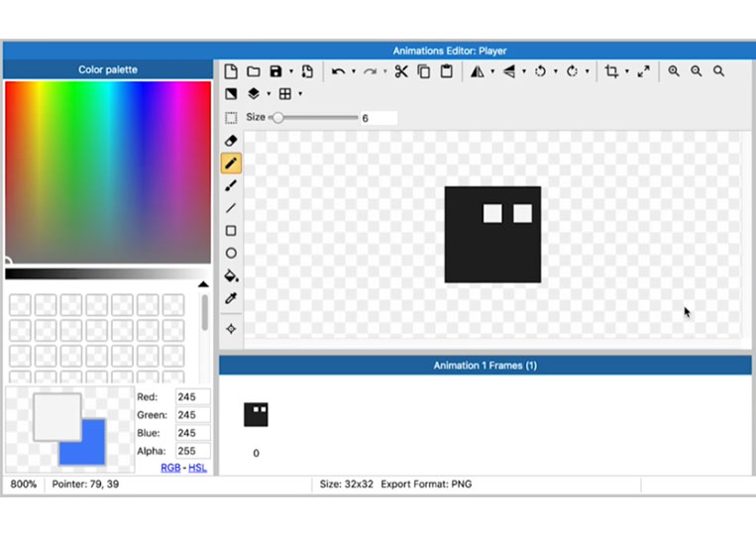The width and height of the screenshot is (756, 536).
Task: Open an image with the folder icon
Action: 253,71
